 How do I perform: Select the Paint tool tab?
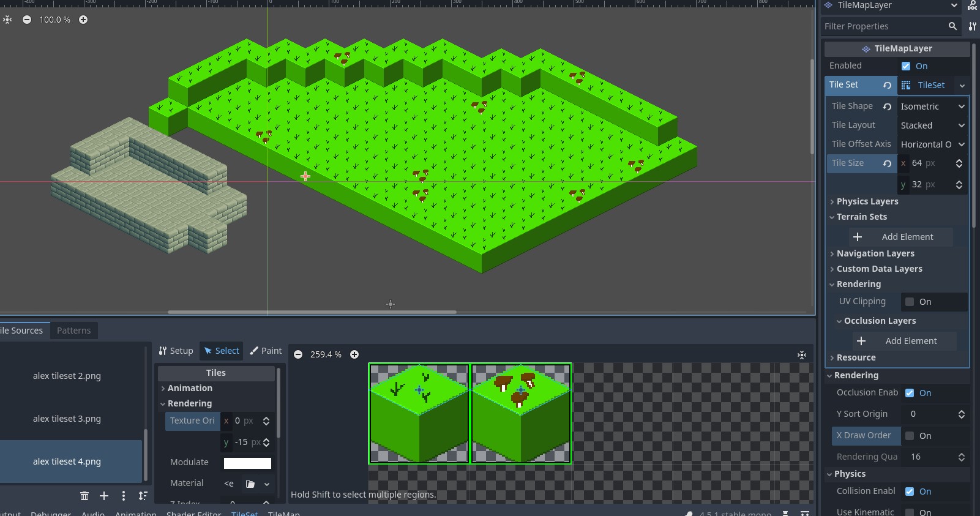[x=266, y=351]
